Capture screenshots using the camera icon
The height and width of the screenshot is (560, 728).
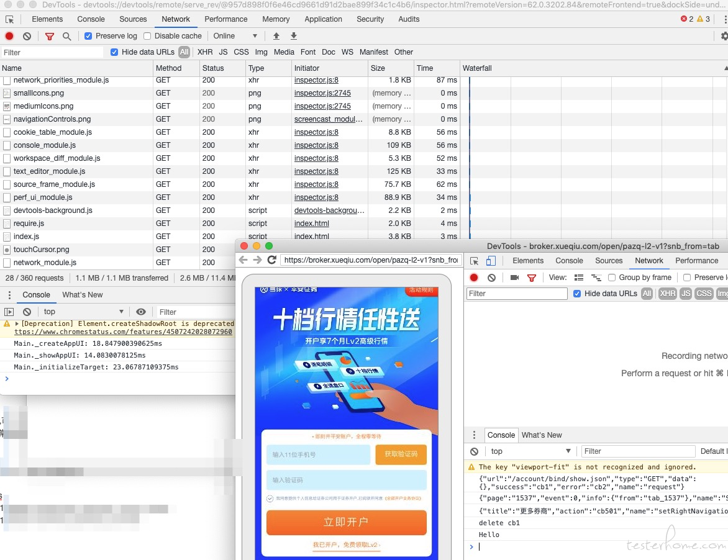tap(514, 278)
